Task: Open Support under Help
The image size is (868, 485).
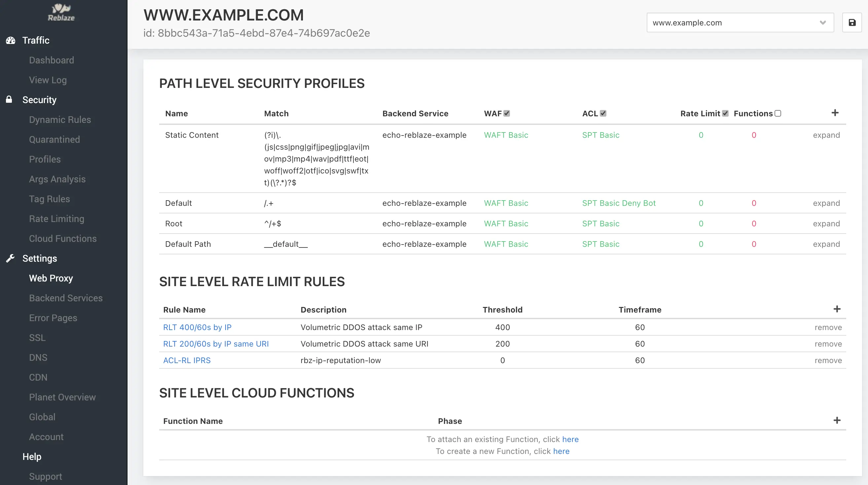Action: (46, 477)
